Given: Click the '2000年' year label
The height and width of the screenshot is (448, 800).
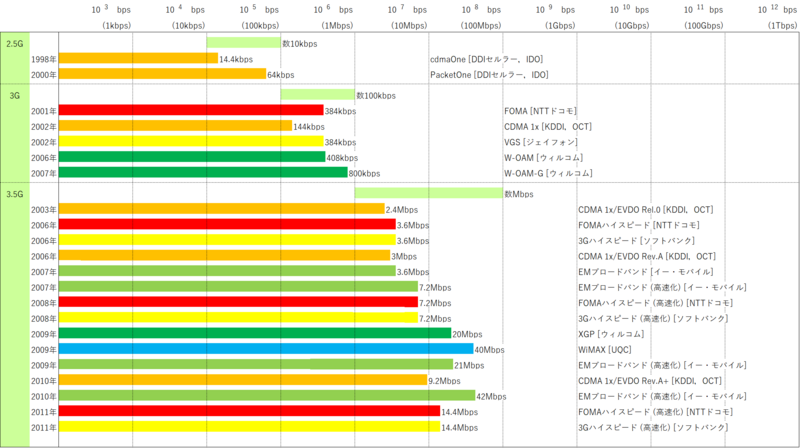Looking at the screenshot, I should (x=44, y=75).
